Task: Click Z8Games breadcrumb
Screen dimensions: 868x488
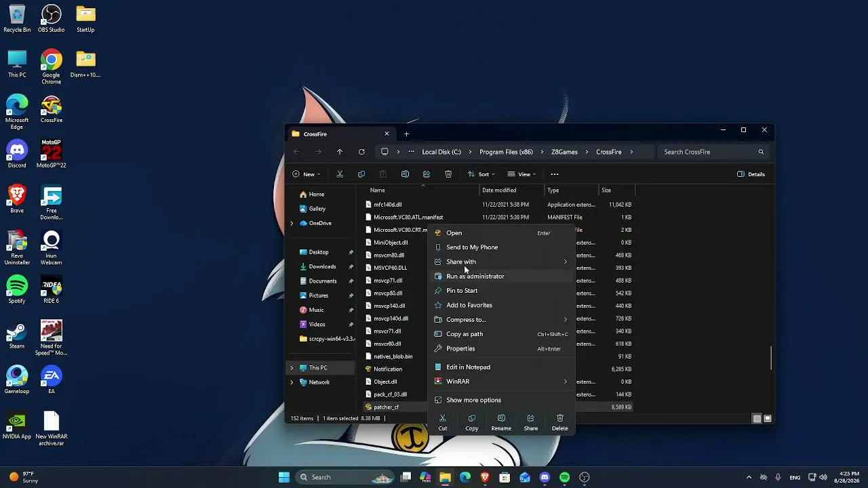Action: pos(564,152)
